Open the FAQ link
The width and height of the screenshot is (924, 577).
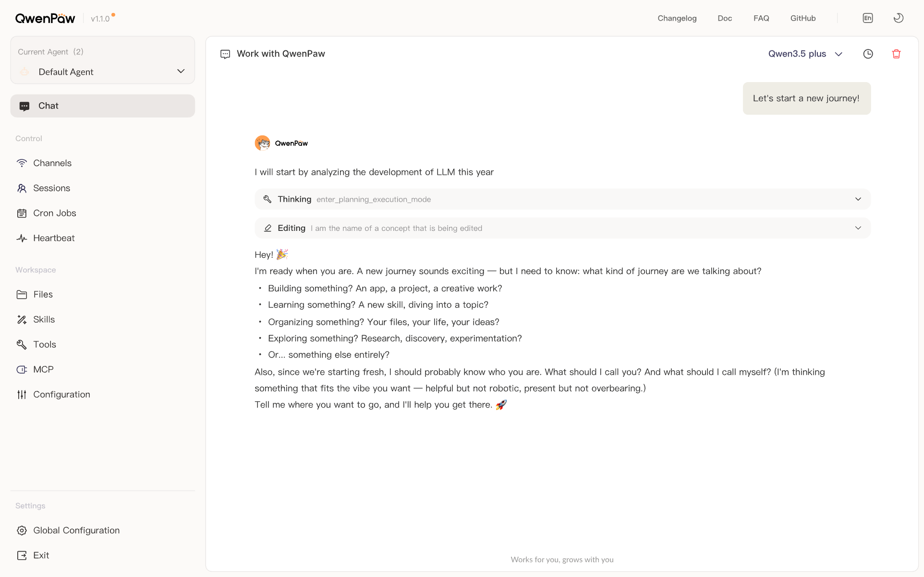tap(761, 18)
